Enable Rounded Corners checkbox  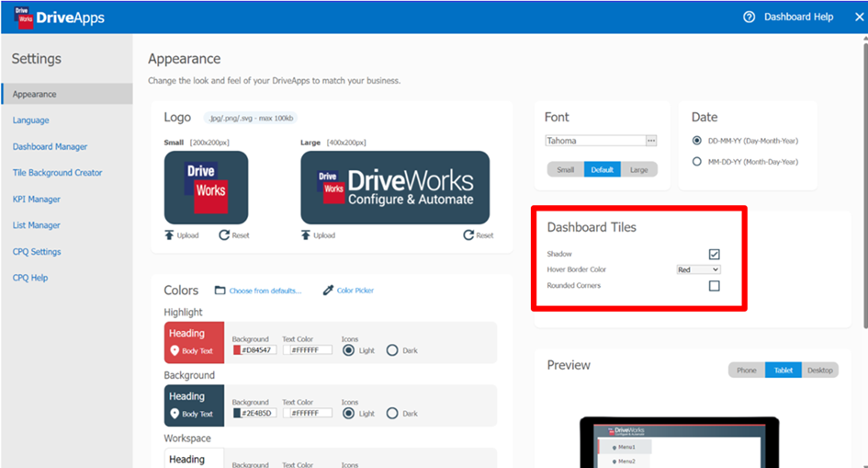[x=714, y=286]
